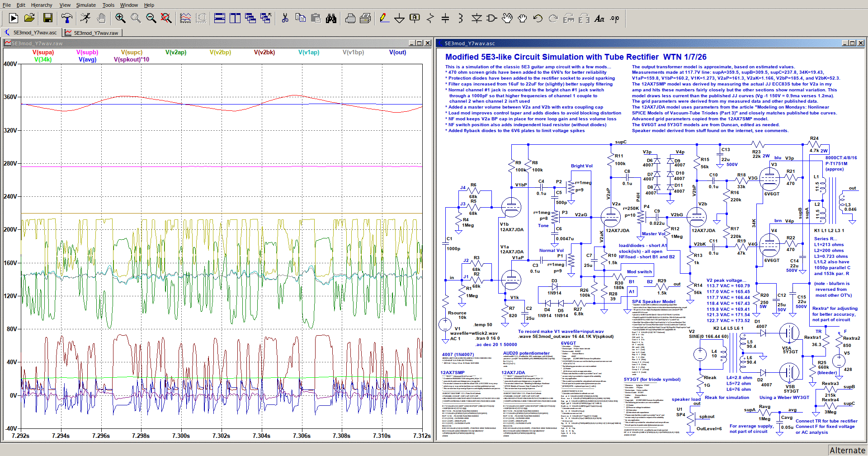868x456 pixels.
Task: Click the V(supa) trace label
Action: [43, 52]
